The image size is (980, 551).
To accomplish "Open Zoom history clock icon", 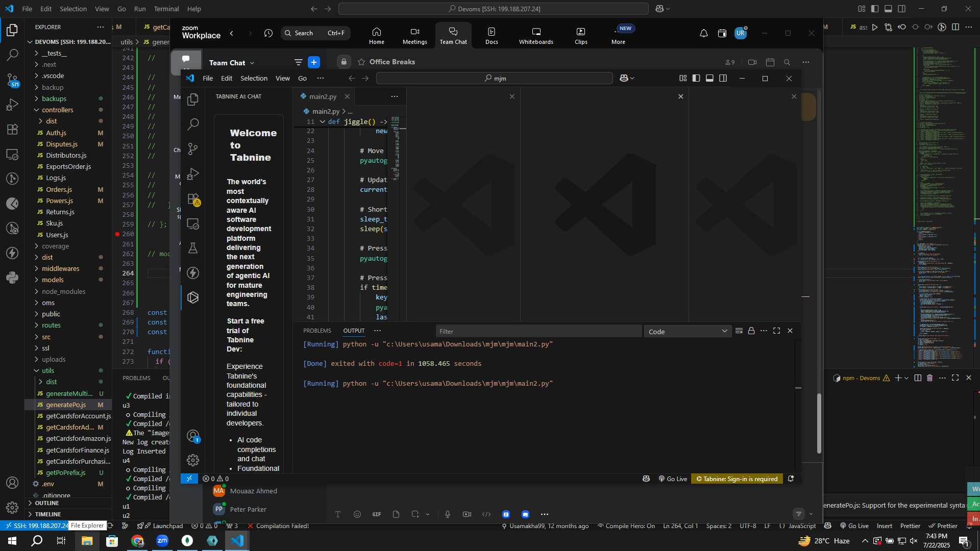I will (x=268, y=33).
